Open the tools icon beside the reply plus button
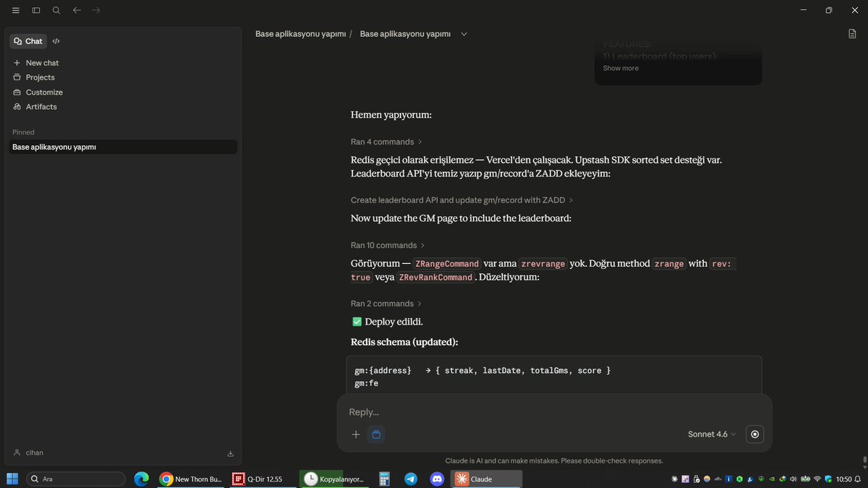868x488 pixels. point(376,435)
